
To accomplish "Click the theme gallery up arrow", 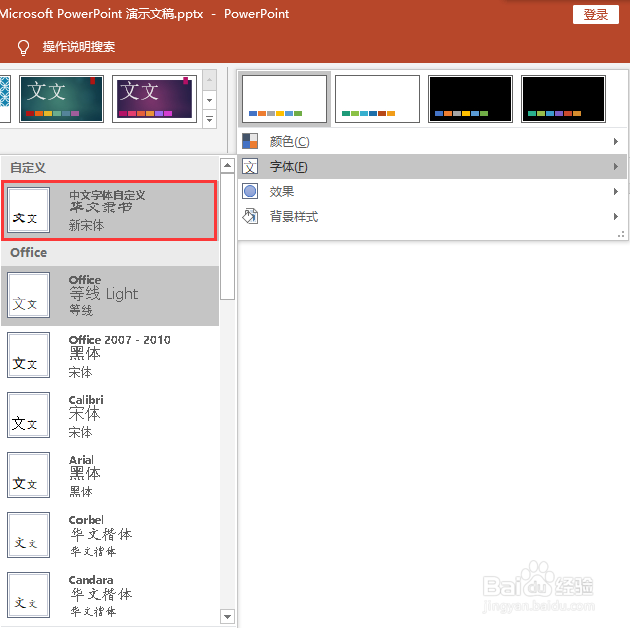I will pyautogui.click(x=209, y=79).
